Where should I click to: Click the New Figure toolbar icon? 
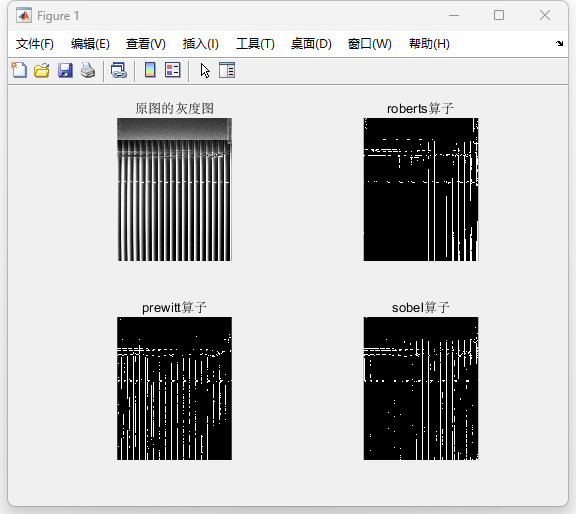[x=19, y=70]
